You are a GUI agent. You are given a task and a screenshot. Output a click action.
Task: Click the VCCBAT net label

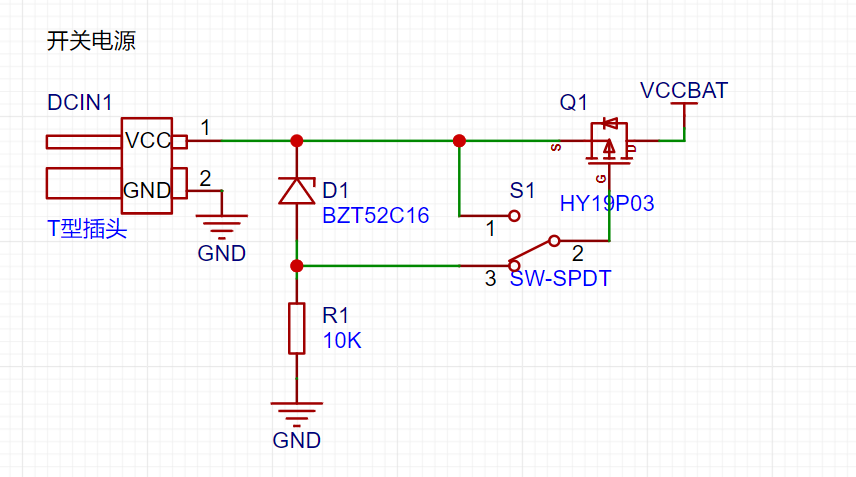click(683, 91)
